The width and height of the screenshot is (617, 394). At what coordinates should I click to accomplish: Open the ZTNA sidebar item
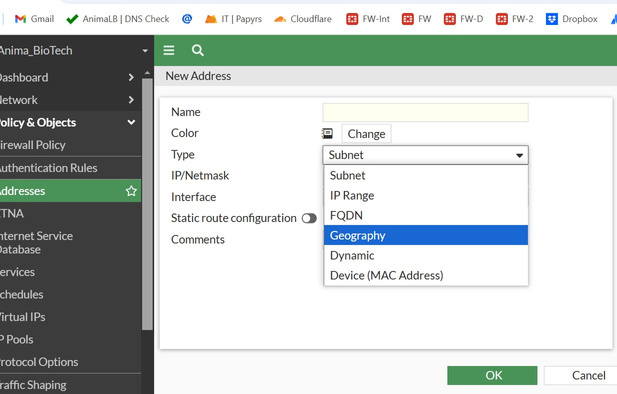coord(70,213)
